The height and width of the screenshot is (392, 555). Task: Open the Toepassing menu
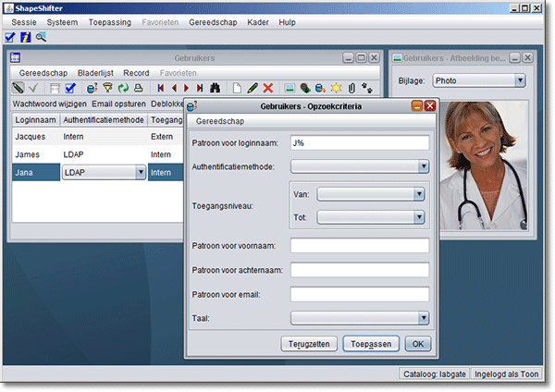coord(110,22)
